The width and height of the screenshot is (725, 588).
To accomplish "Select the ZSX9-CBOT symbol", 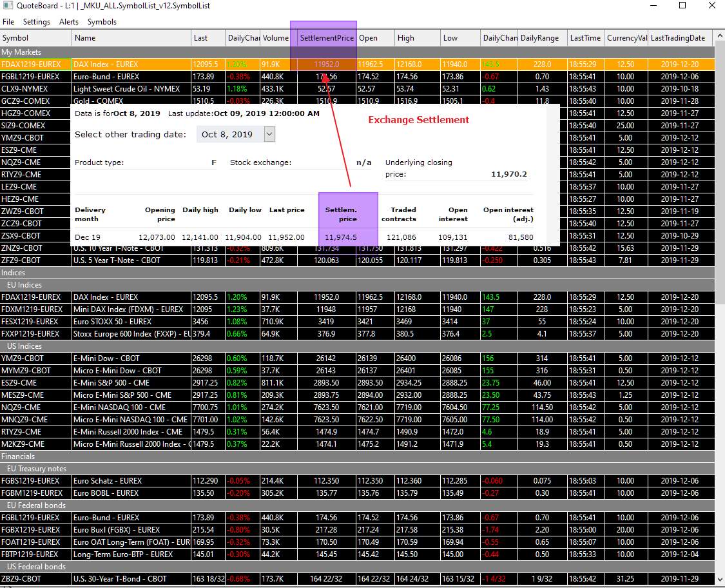I will (x=21, y=236).
